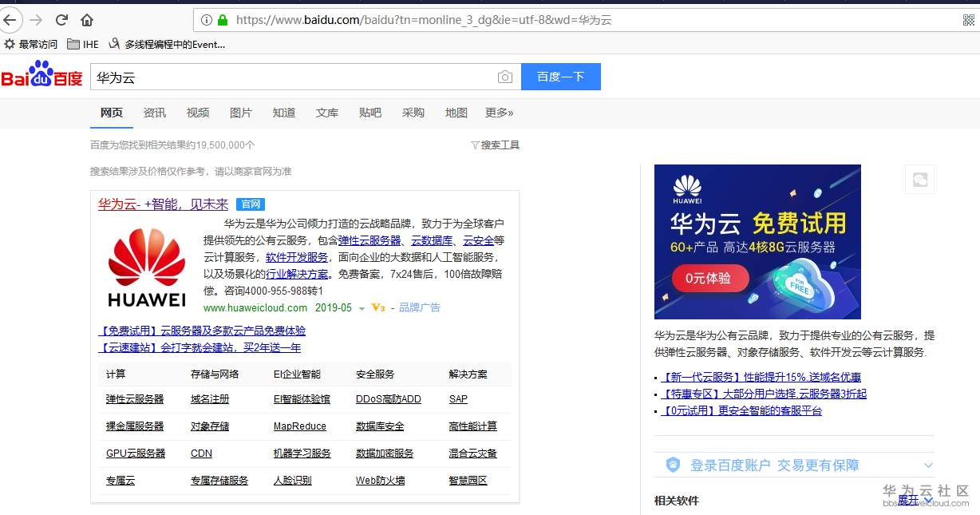Click the camera image-search icon
This screenshot has height=515, width=980.
click(x=505, y=77)
